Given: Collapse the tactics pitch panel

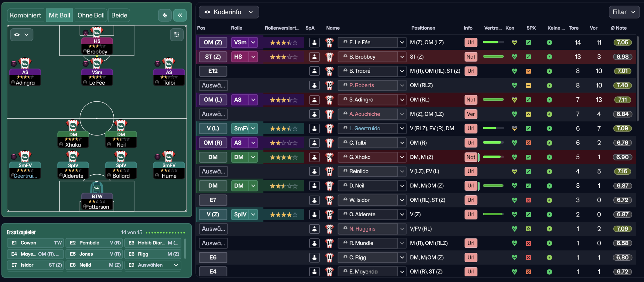Looking at the screenshot, I should pyautogui.click(x=180, y=15).
